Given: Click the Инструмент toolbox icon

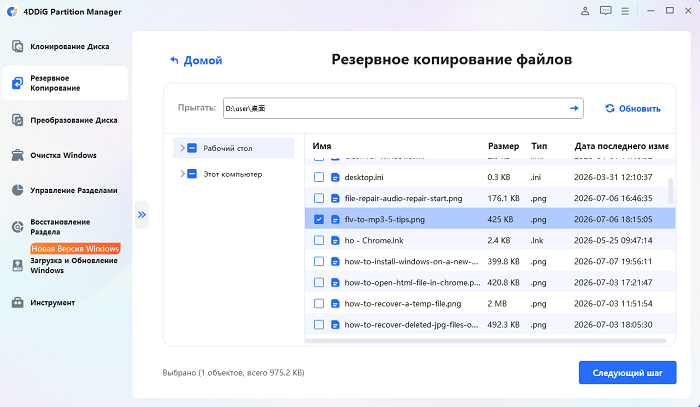Looking at the screenshot, I should pyautogui.click(x=17, y=303).
